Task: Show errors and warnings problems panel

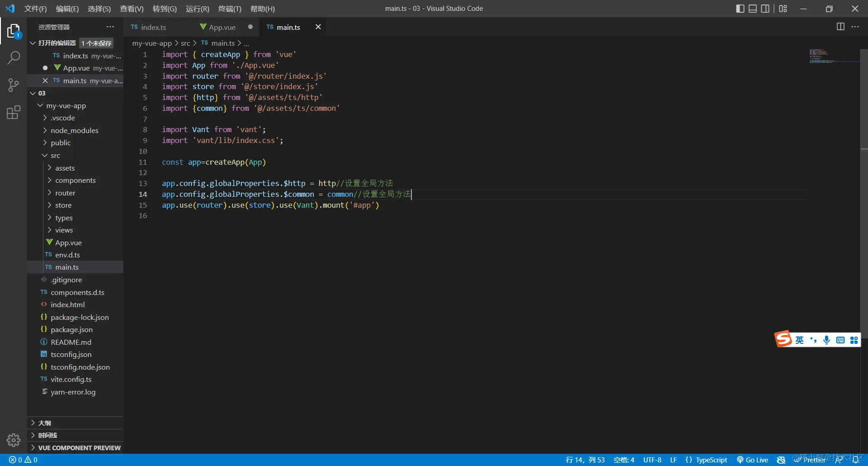Action: [x=24, y=460]
